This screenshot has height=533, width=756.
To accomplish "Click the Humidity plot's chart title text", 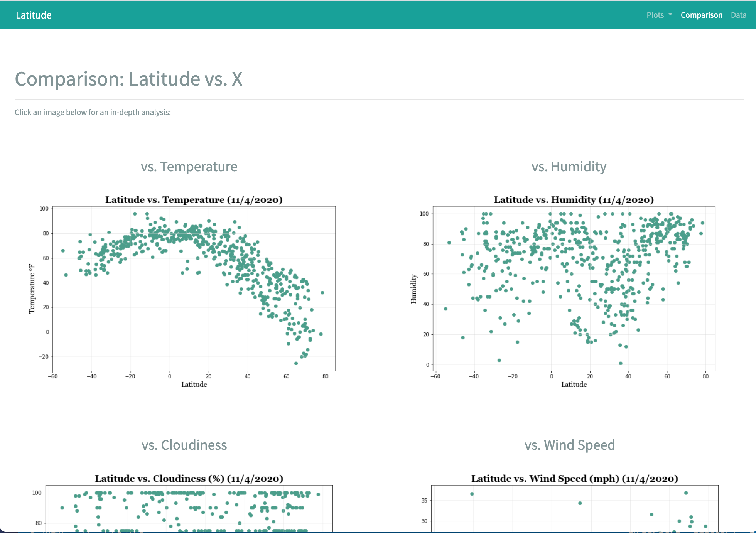I will (x=574, y=200).
